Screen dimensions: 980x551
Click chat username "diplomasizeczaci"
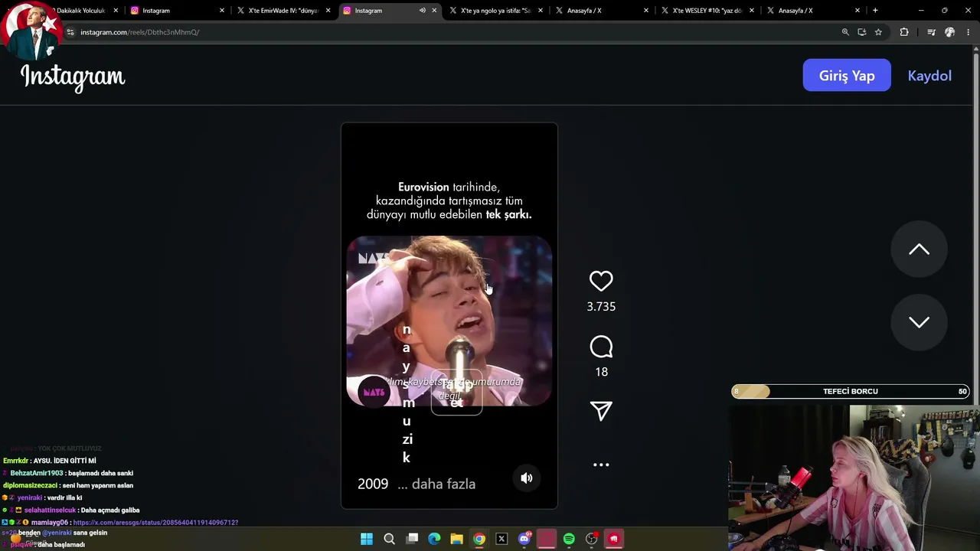30,486
